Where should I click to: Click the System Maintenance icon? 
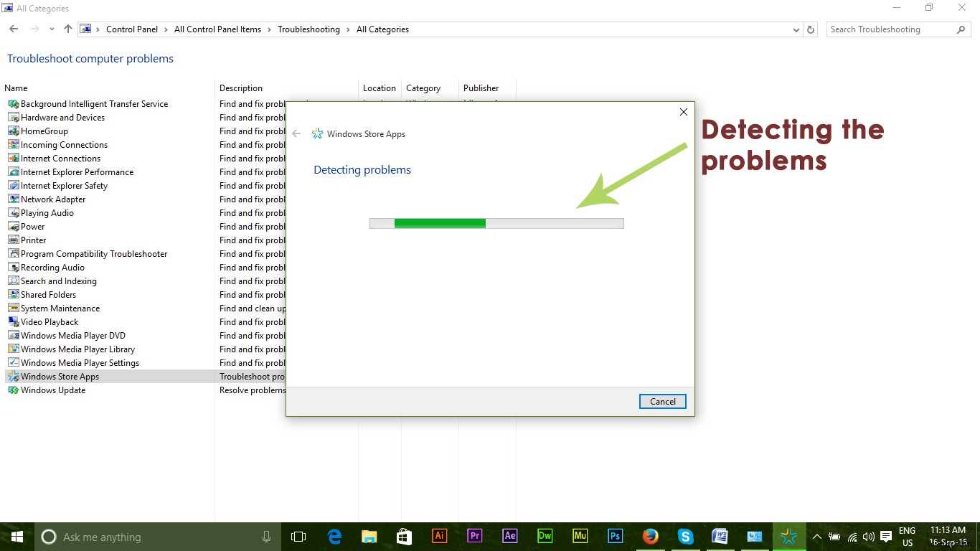point(13,309)
